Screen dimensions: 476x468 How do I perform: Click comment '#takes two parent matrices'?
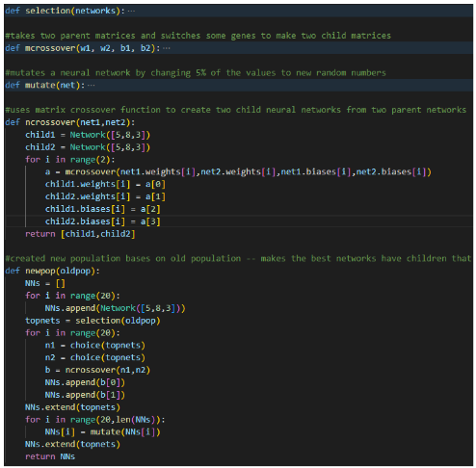198,36
